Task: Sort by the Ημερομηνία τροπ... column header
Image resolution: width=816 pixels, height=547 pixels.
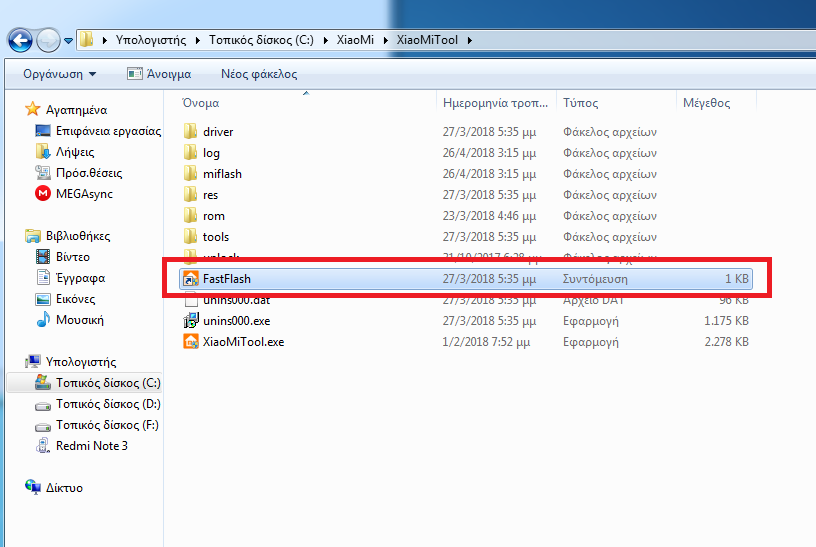Action: (496, 103)
